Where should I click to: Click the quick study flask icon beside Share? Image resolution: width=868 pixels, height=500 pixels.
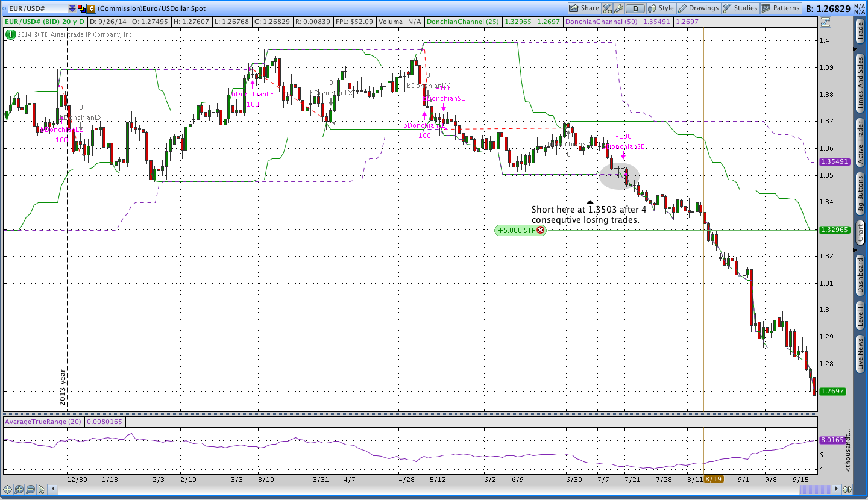(607, 8)
